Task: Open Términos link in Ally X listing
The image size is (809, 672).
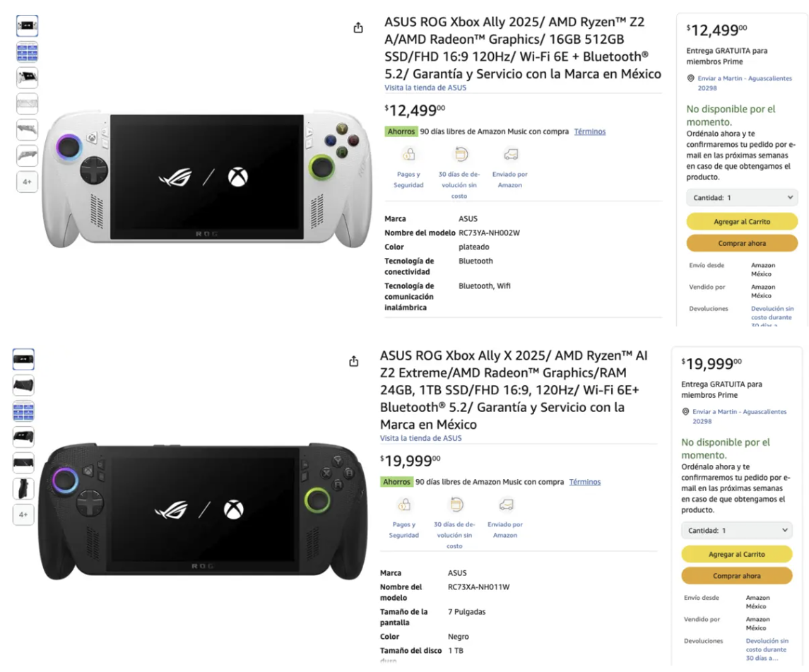Action: tap(584, 482)
